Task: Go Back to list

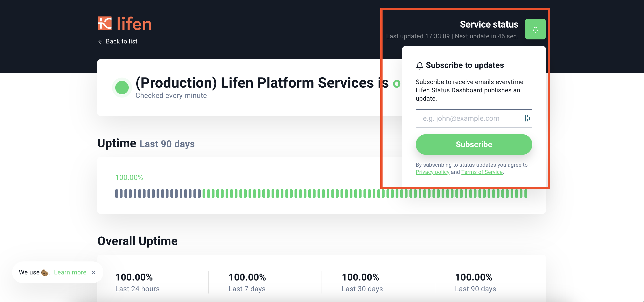Action: tap(121, 41)
